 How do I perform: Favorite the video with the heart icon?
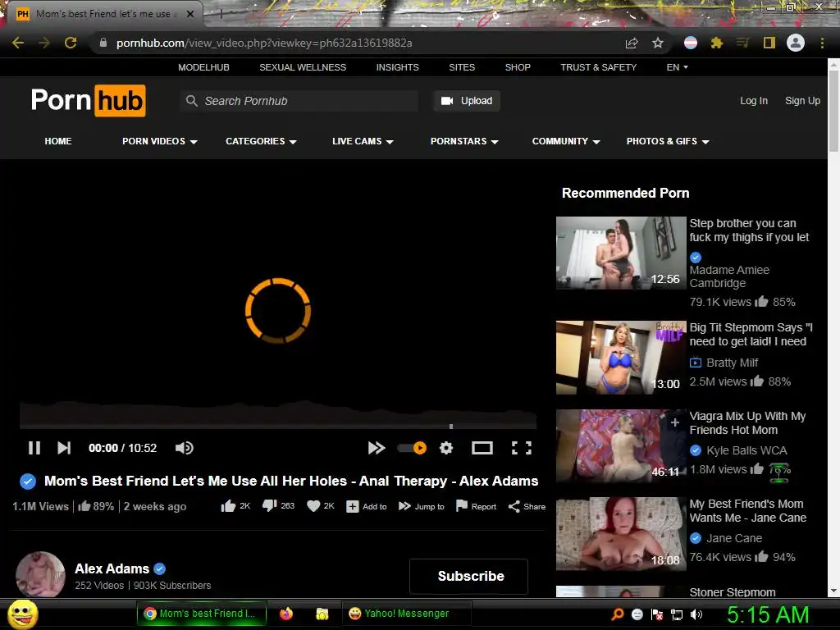[313, 506]
